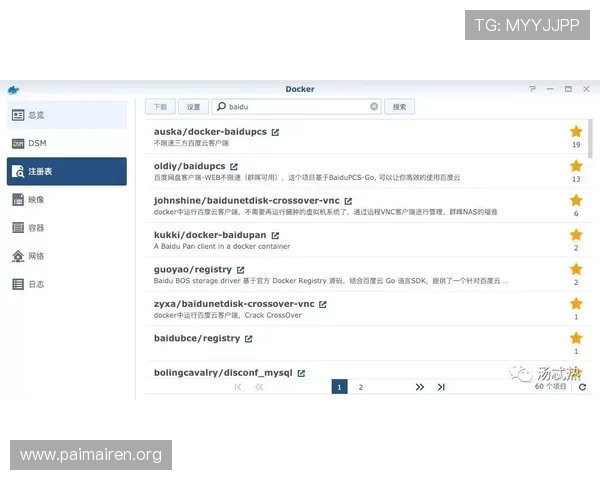Screen dimensions: 600x480
Task: Jump to last page of results
Action: coord(441,387)
